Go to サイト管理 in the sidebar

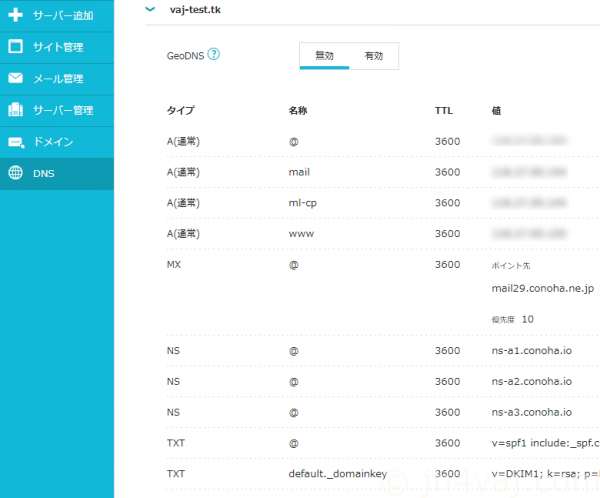click(58, 47)
